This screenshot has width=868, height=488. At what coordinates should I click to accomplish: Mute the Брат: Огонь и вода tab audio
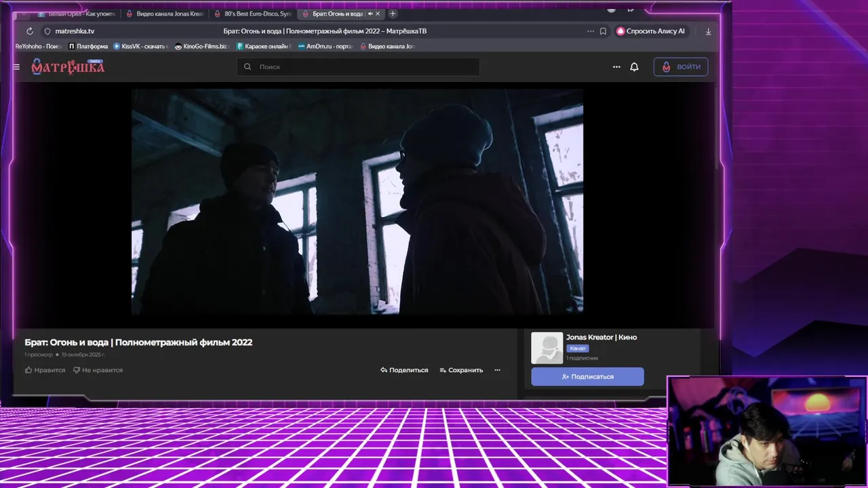coord(370,14)
